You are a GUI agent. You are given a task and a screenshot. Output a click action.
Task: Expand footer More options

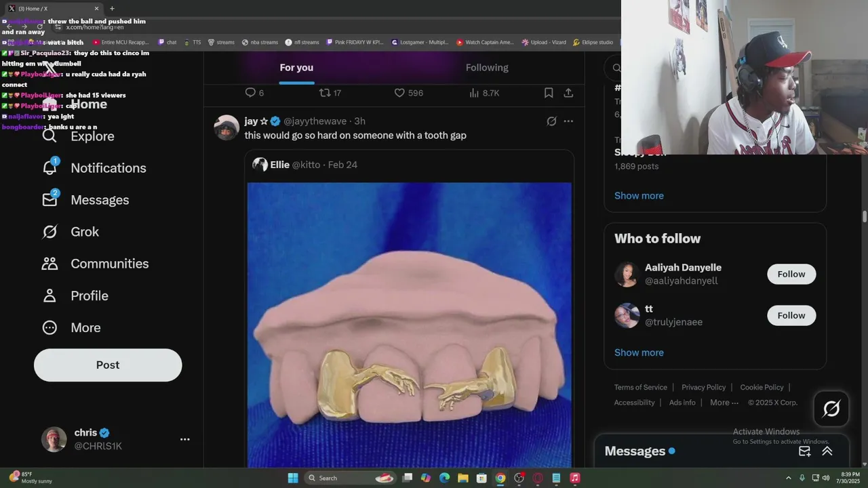click(724, 403)
